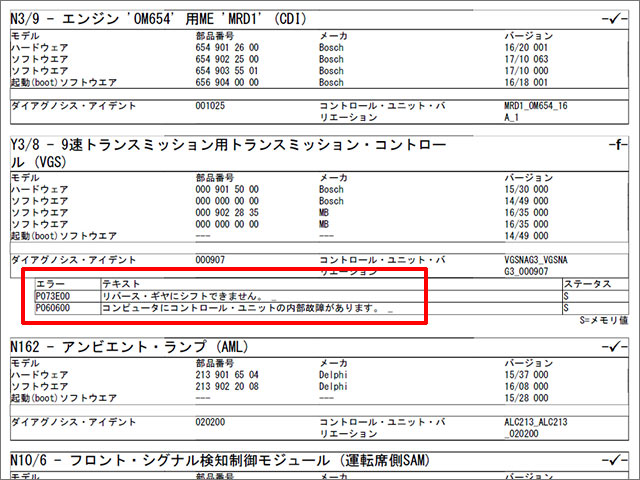Click diagnosis ident value 000907

click(210, 259)
